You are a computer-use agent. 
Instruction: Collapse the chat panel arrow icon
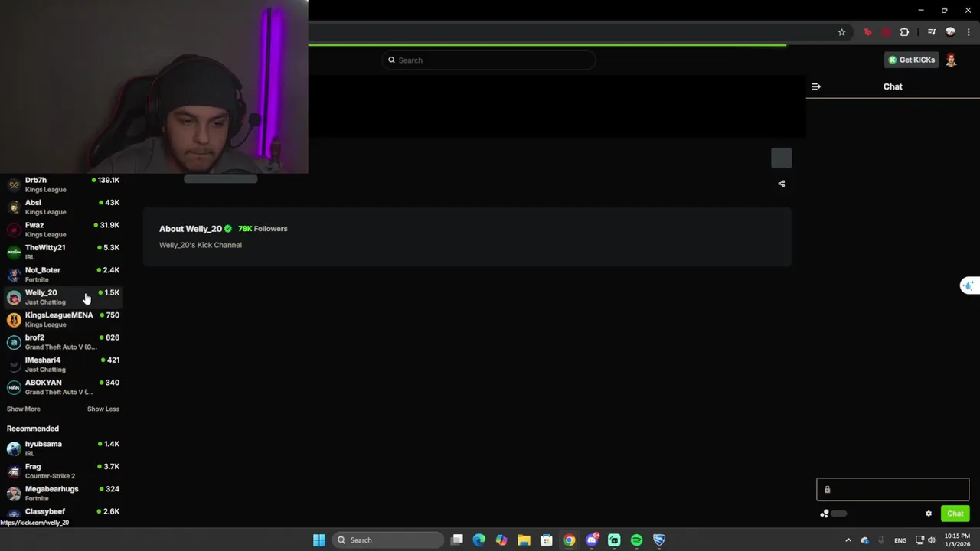coord(815,86)
